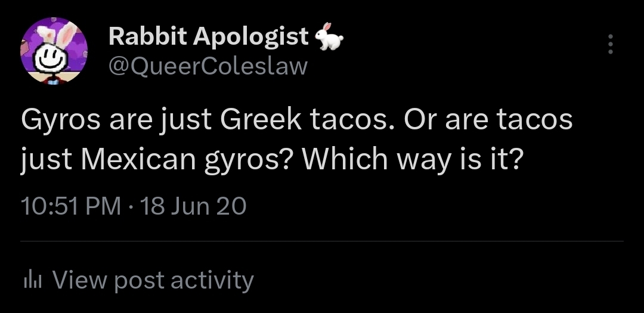The height and width of the screenshot is (313, 644).
Task: Click the question Which way is it?
Action: pyautogui.click(x=412, y=159)
